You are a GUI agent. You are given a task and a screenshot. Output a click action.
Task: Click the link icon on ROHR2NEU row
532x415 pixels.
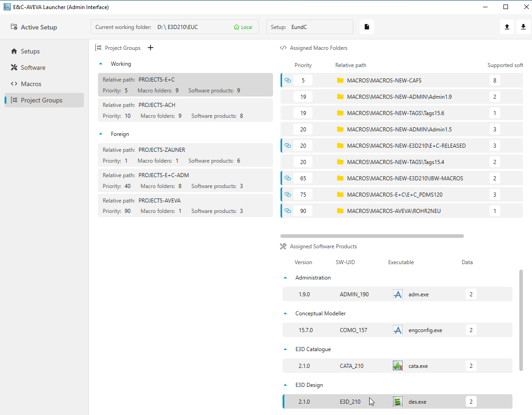288,211
